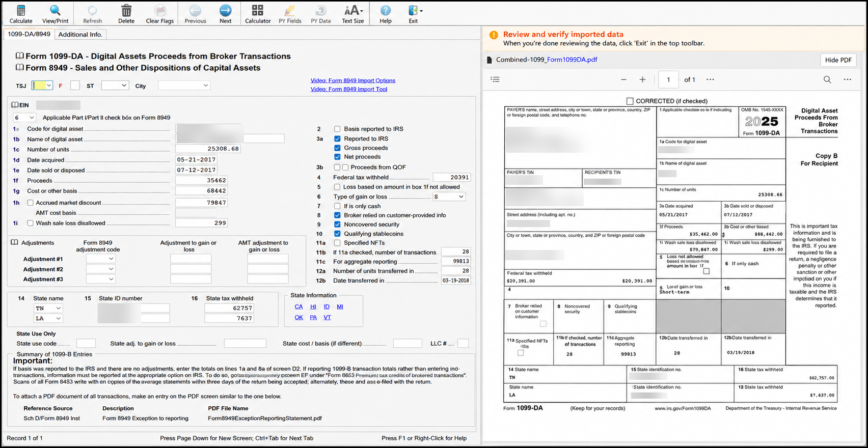Open the PDF viewer more options menu beside the search icon
The image size is (868, 448).
tap(847, 79)
